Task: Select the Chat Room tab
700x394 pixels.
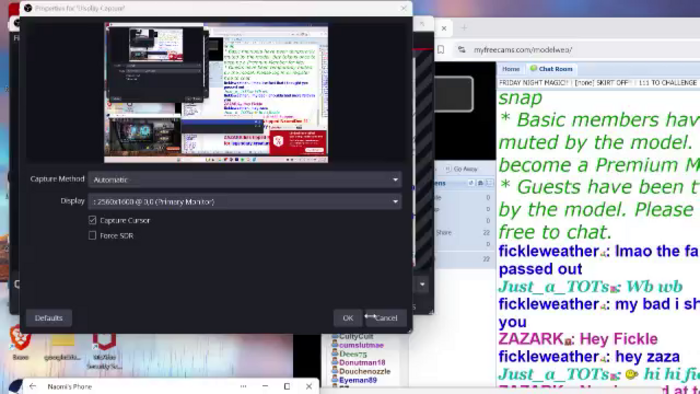Action: [x=551, y=69]
